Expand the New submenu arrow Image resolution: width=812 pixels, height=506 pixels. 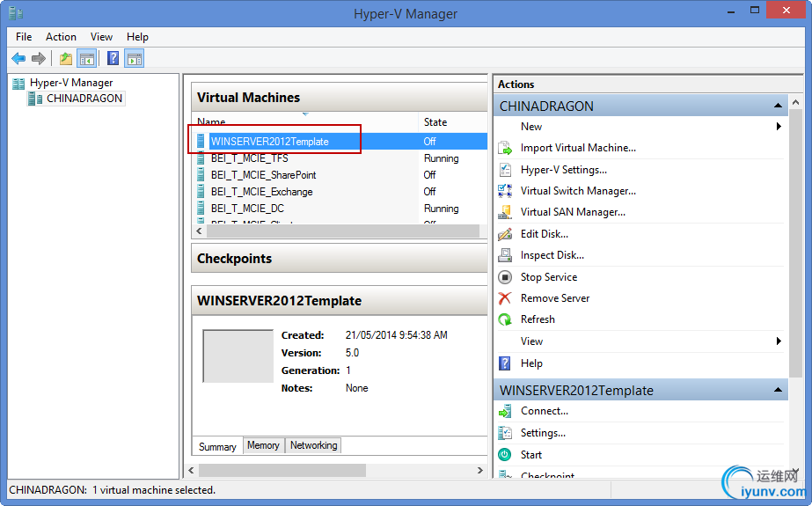pos(779,127)
